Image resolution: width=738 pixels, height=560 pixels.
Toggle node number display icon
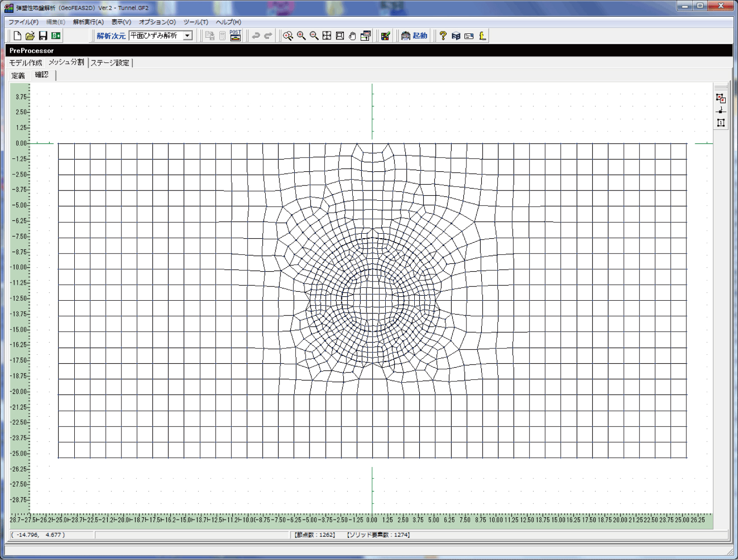pos(721,110)
